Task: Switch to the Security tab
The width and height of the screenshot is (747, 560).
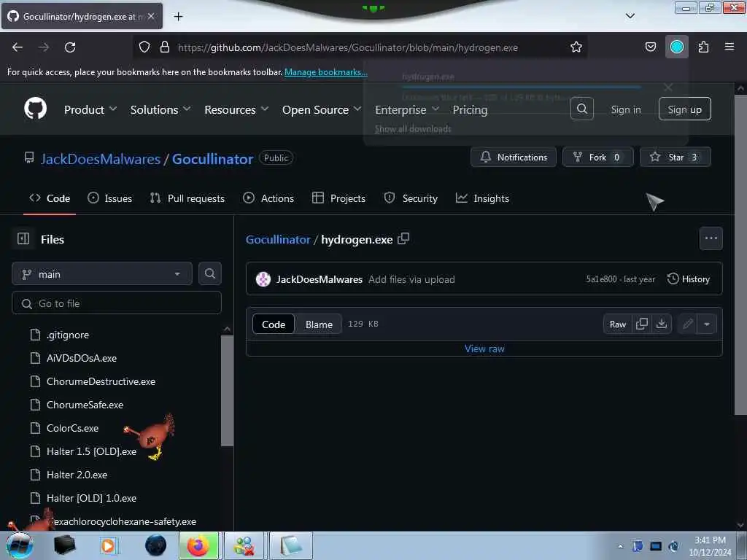Action: pyautogui.click(x=411, y=198)
